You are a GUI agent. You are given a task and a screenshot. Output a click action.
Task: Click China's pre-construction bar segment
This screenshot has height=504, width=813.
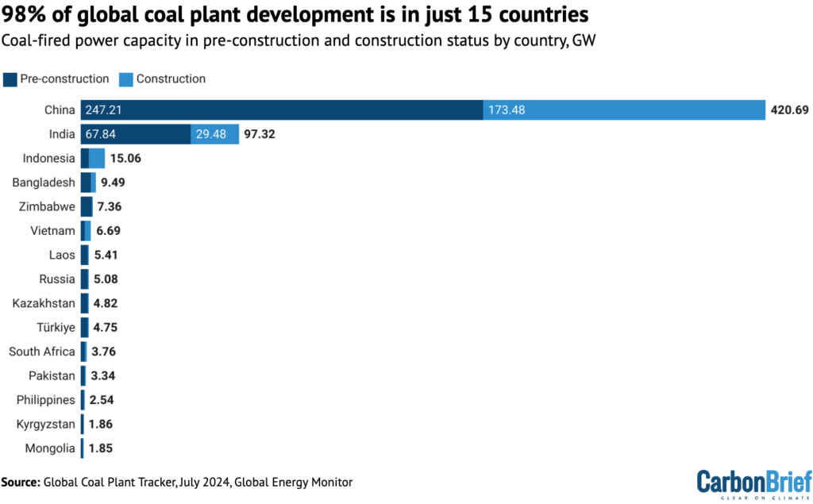(x=278, y=110)
